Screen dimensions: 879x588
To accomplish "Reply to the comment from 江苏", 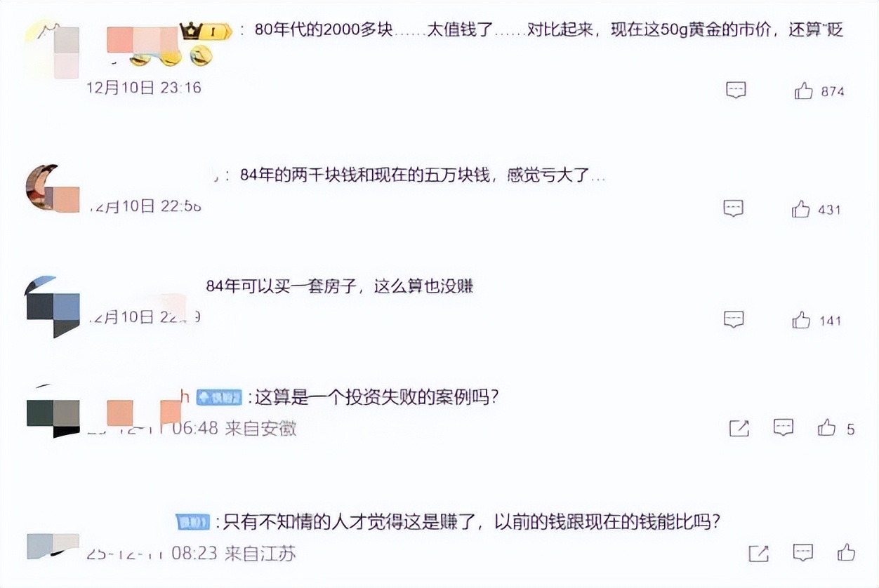I will pos(803,552).
